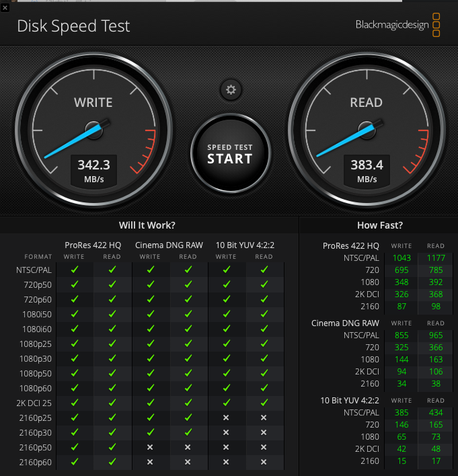
Task: Click Cinema DNG RAW write checkmark for 720p60
Action: pyautogui.click(x=151, y=299)
